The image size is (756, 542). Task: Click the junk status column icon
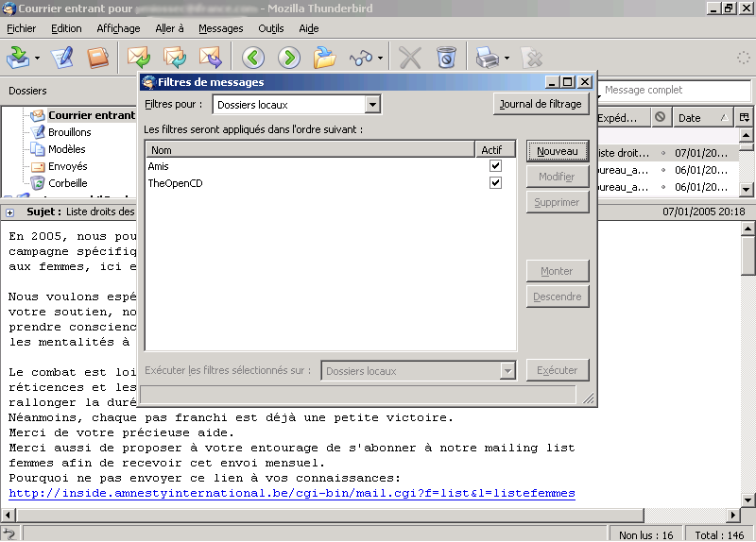click(x=661, y=117)
